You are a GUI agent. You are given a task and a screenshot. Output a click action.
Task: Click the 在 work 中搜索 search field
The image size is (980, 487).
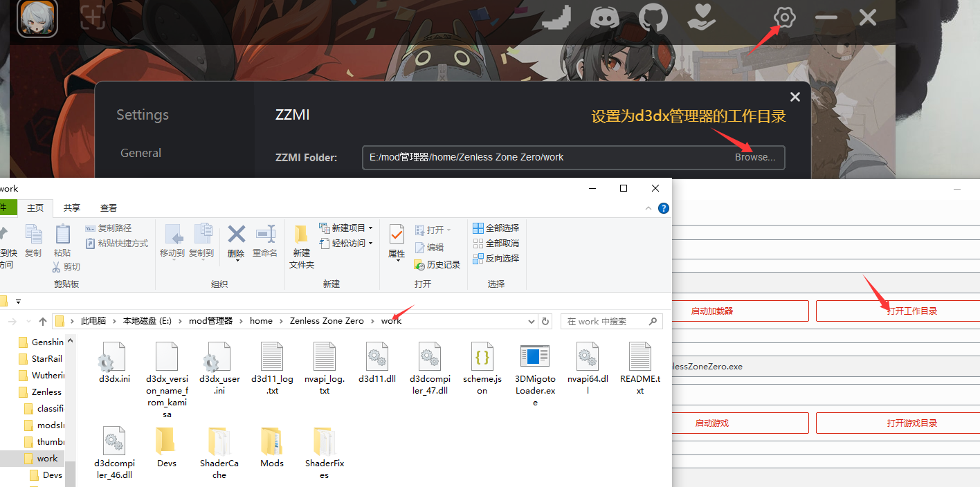tap(605, 321)
